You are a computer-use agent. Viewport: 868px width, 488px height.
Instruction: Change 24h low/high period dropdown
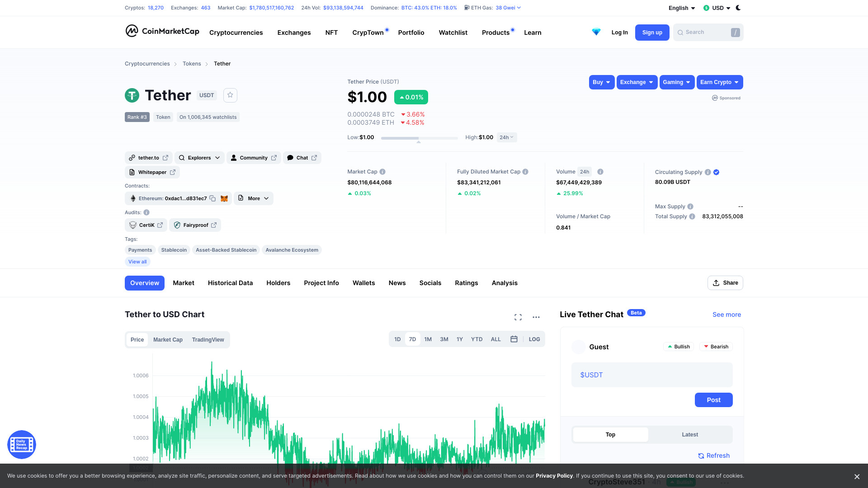[507, 137]
